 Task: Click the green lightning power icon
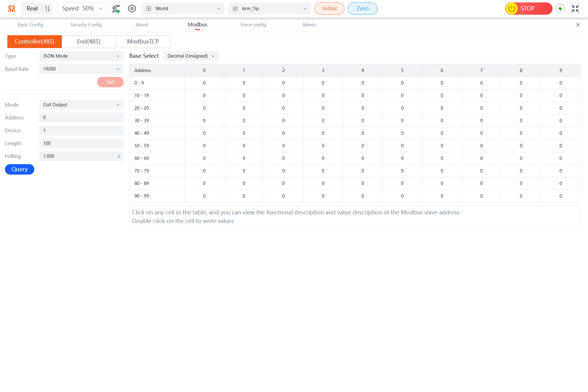point(560,9)
